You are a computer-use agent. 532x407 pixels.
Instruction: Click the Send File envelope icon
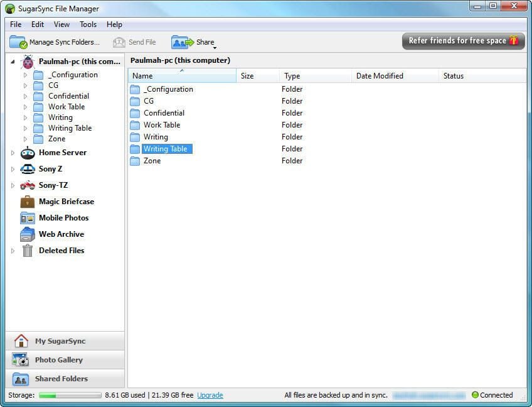(119, 42)
